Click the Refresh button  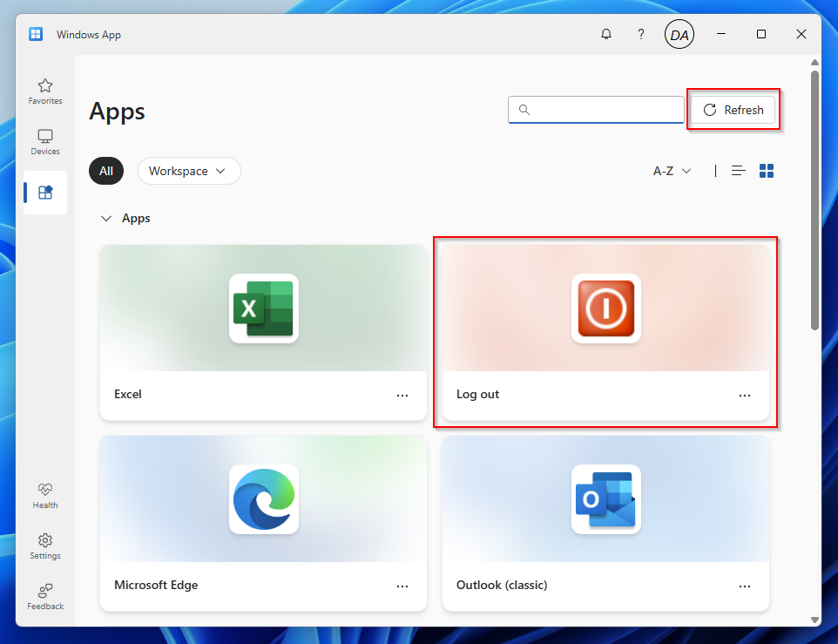[733, 110]
